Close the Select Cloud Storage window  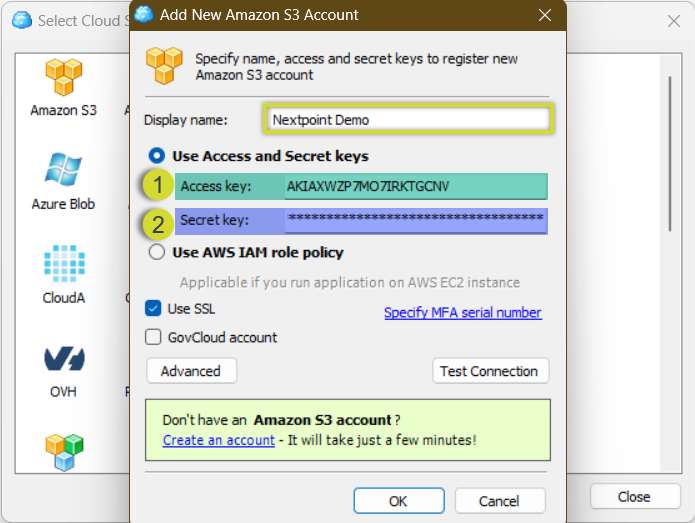pyautogui.click(x=674, y=21)
